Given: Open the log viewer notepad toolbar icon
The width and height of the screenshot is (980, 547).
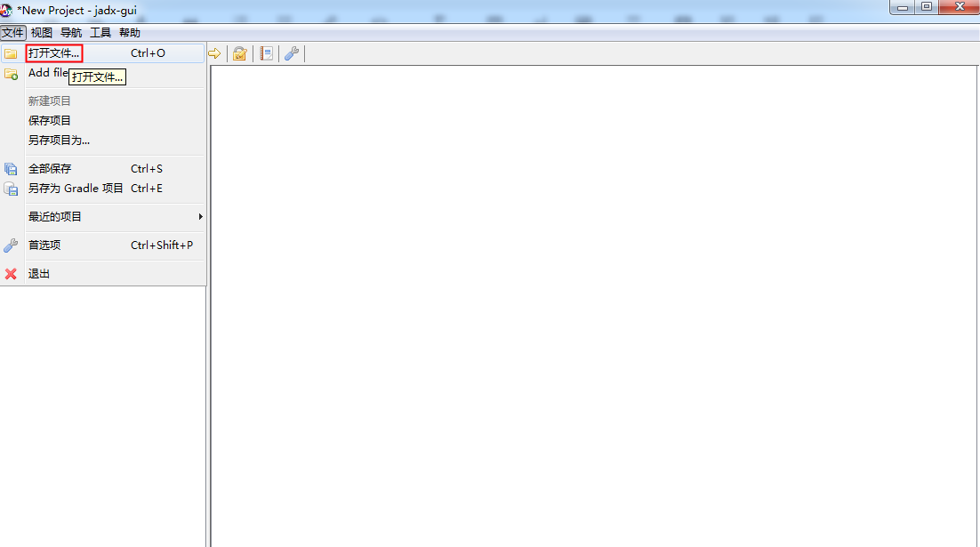Looking at the screenshot, I should point(265,52).
